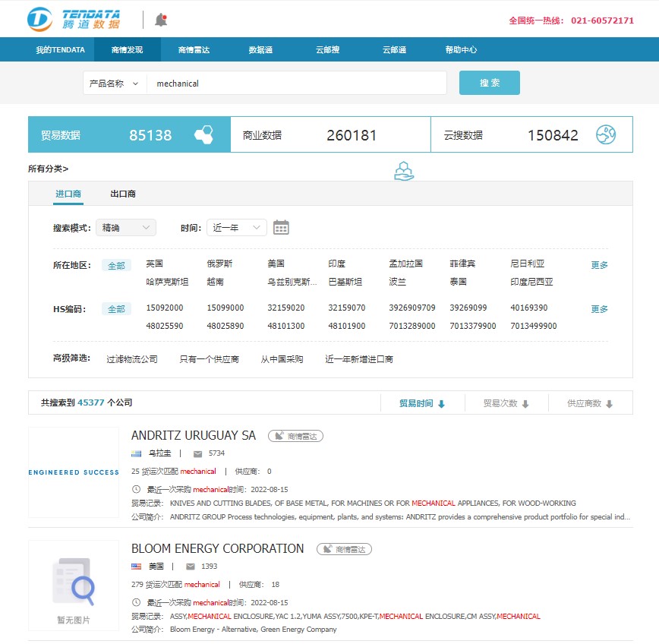Click the hand-holding-cubes icon above filters
659x644 pixels.
[x=404, y=171]
